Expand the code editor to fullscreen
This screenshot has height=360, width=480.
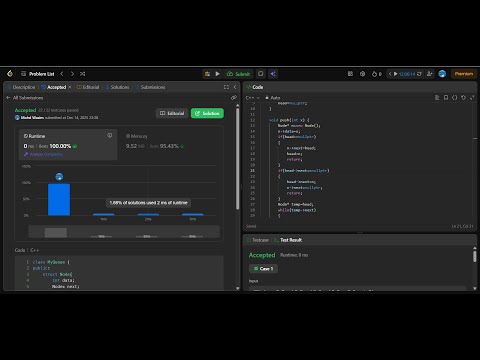click(472, 98)
